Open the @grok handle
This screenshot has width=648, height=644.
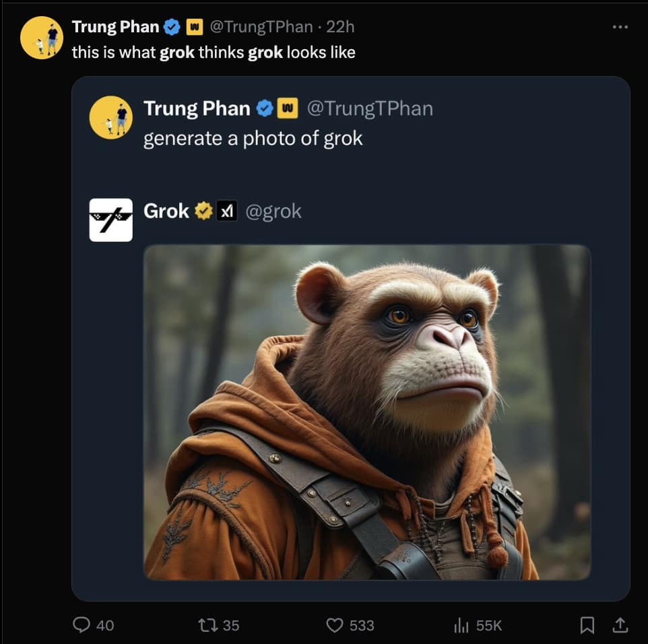click(273, 212)
